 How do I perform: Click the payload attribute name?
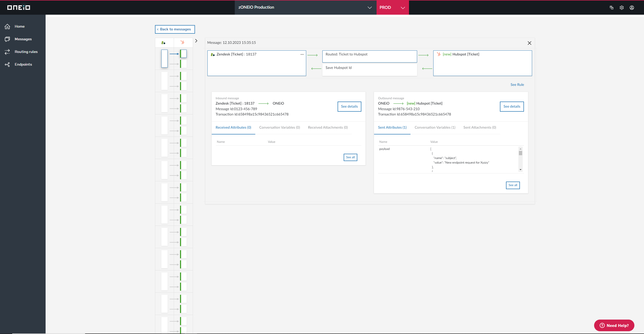point(384,149)
